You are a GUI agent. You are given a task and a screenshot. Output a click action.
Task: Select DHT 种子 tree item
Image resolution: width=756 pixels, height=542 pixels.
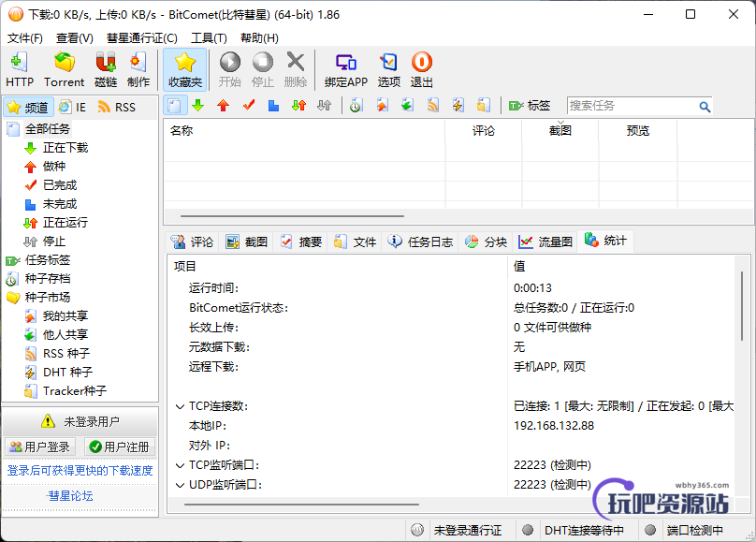(67, 373)
